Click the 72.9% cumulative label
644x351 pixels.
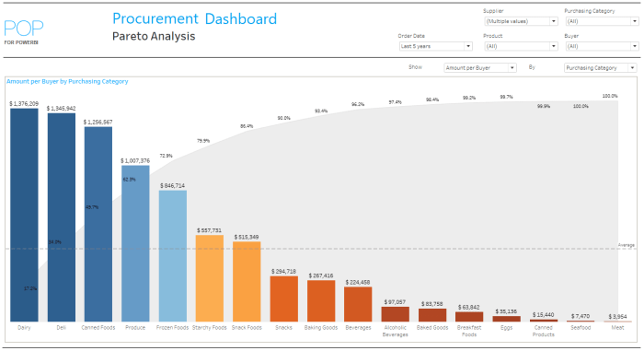pos(166,156)
